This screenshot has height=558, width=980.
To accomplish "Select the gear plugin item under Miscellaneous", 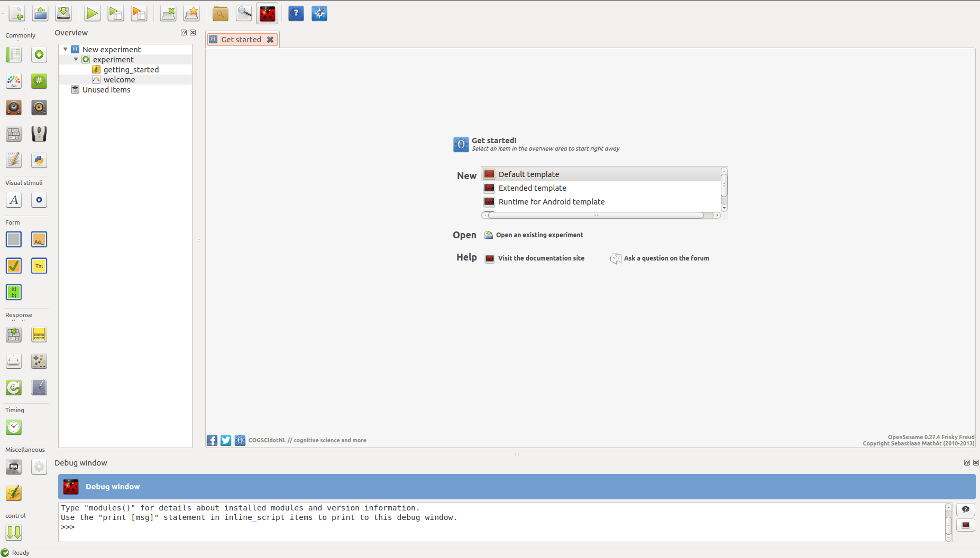I will click(39, 467).
